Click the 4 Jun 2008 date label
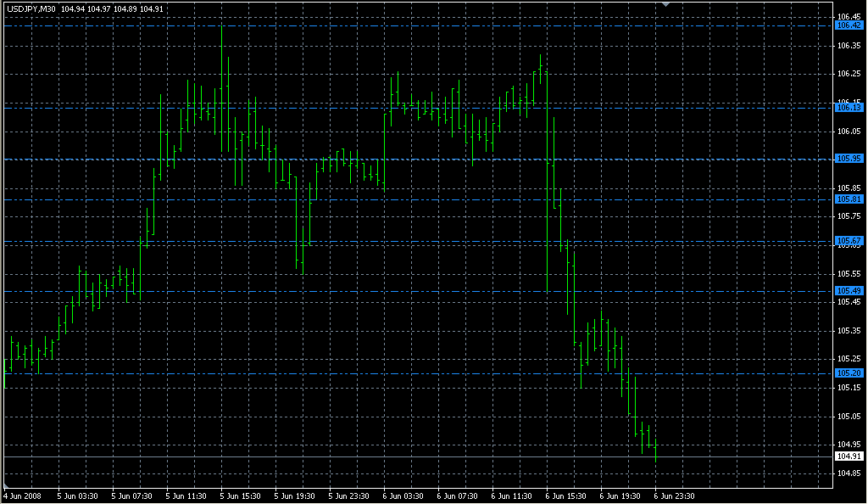This screenshot has width=868, height=504. [x=22, y=496]
